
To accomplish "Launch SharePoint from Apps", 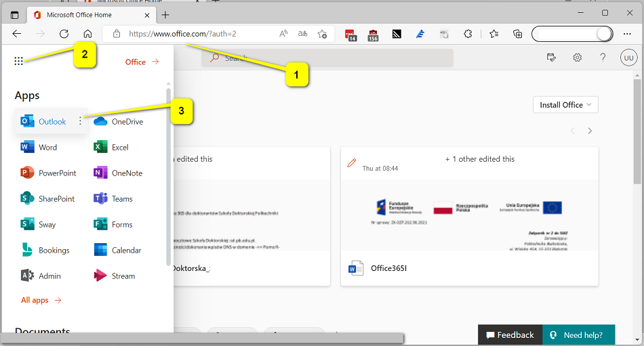I will [x=47, y=198].
